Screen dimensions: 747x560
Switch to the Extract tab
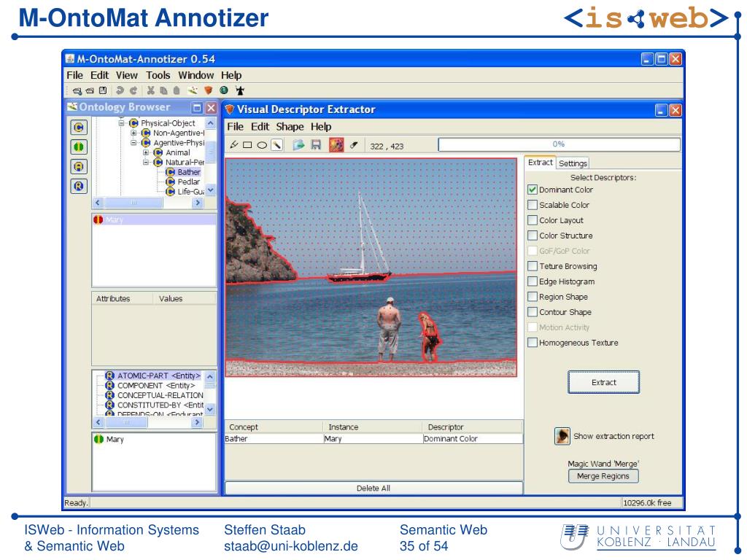tap(541, 163)
